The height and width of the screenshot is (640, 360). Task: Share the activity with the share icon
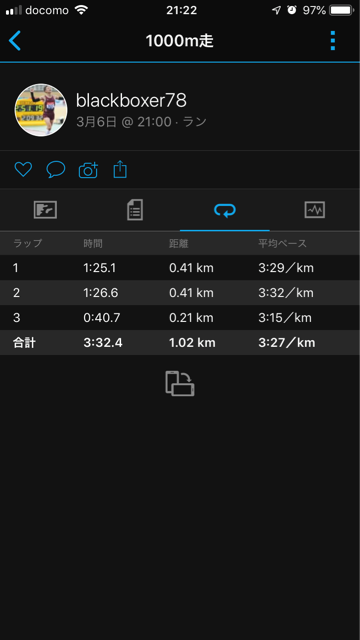click(120, 169)
